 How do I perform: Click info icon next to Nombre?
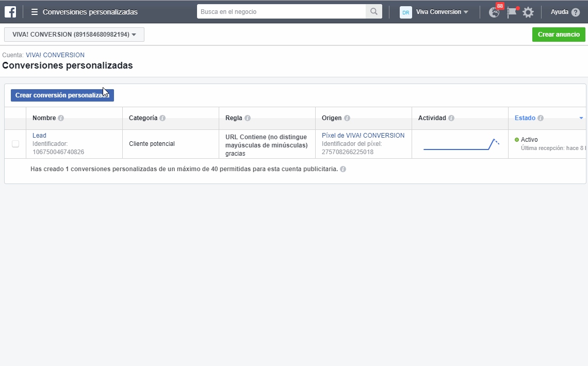[x=61, y=118]
